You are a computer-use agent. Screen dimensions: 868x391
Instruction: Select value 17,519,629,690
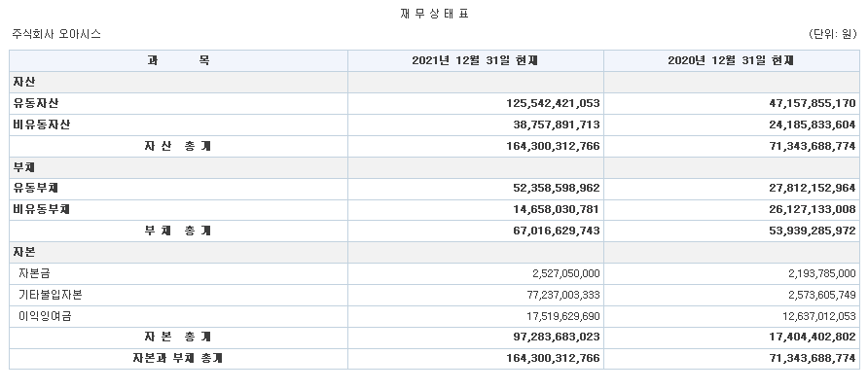pos(563,317)
